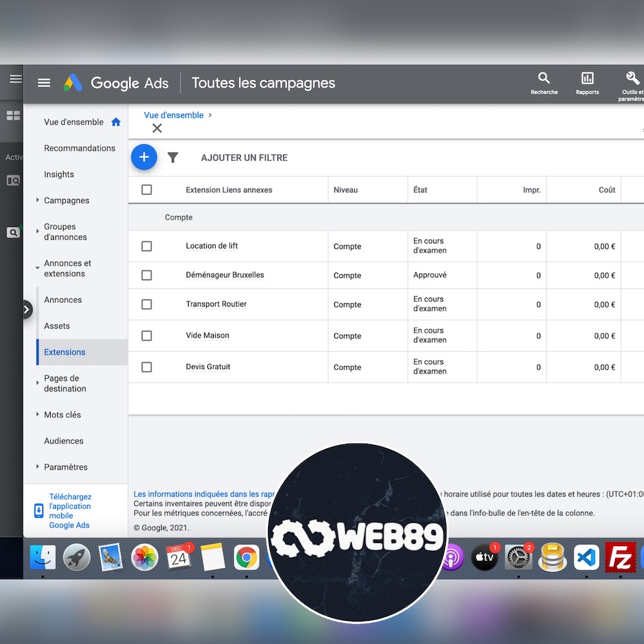This screenshot has width=644, height=644.
Task: Close the breadcrumb bar with the X
Action: pyautogui.click(x=157, y=128)
